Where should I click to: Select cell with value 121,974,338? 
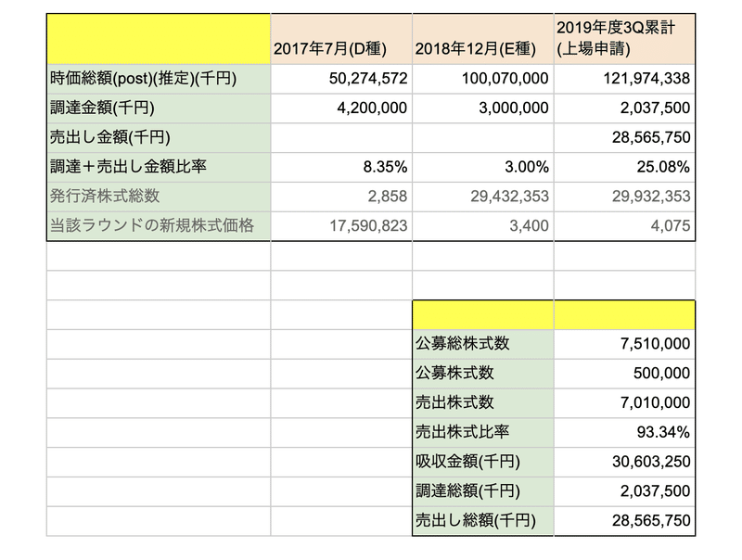[x=624, y=79]
